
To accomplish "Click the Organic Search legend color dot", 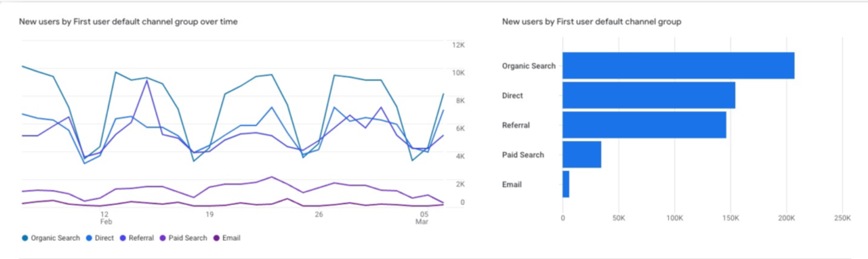I will point(25,238).
